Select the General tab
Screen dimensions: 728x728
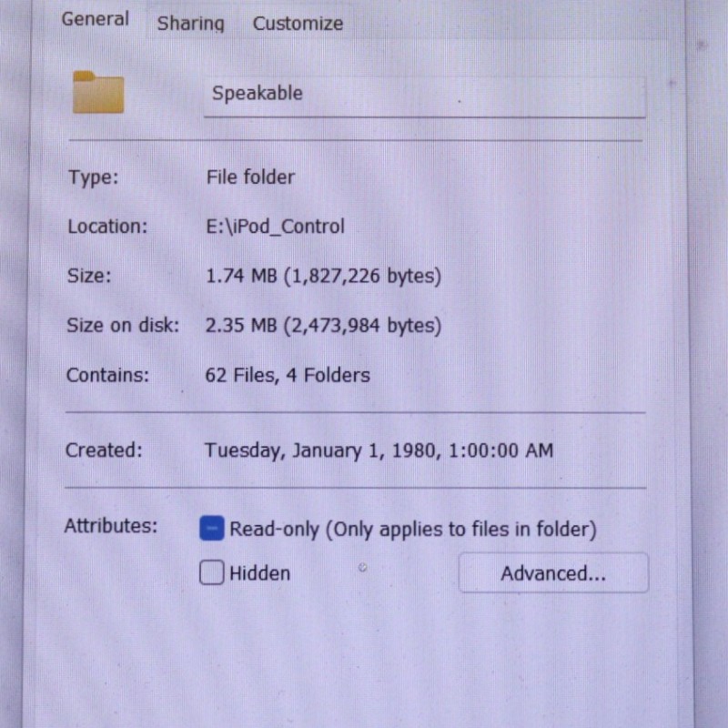(x=96, y=19)
